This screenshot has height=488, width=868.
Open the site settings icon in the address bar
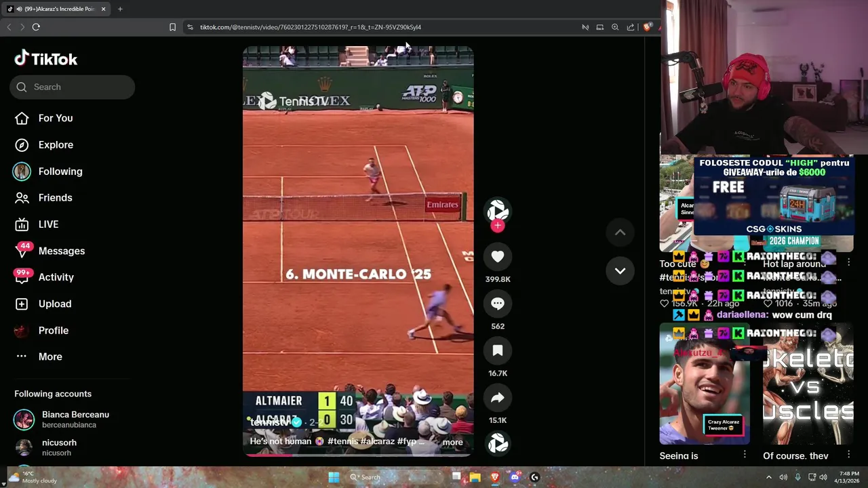tap(190, 27)
